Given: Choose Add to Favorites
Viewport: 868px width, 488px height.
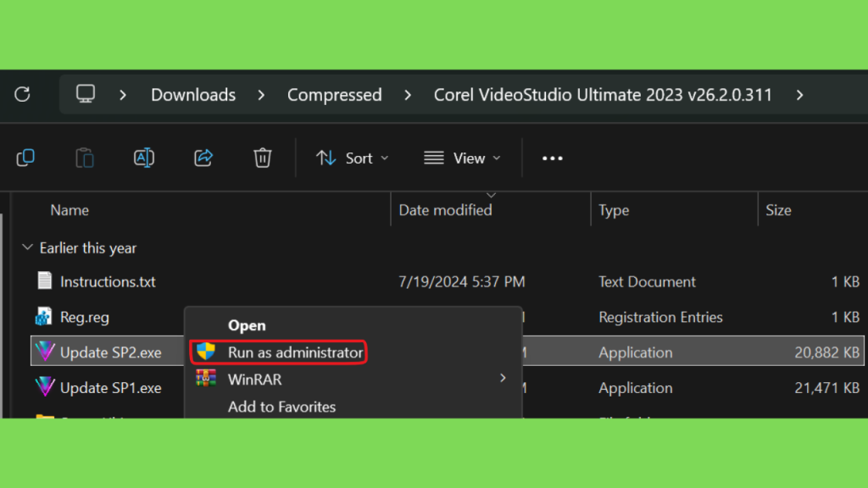Looking at the screenshot, I should tap(281, 407).
